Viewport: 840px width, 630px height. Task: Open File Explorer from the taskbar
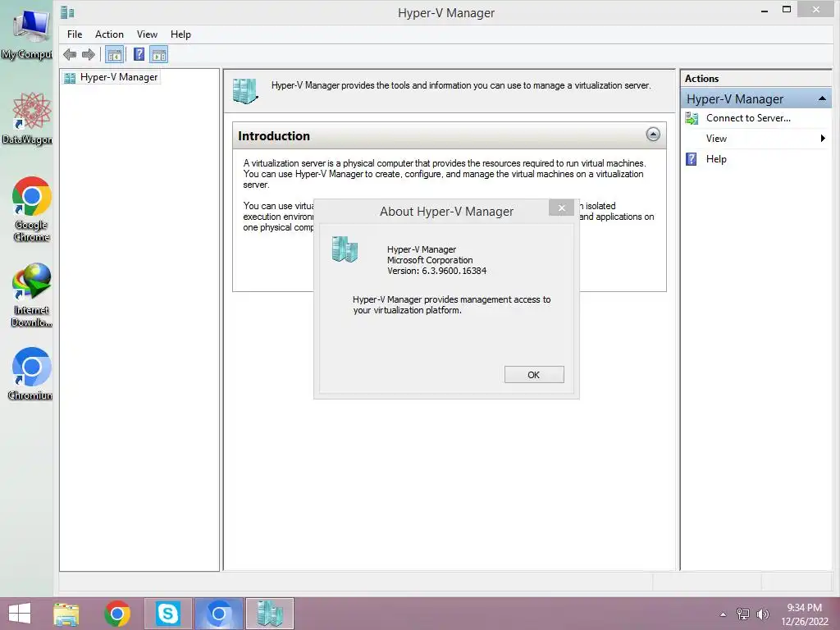click(x=66, y=614)
